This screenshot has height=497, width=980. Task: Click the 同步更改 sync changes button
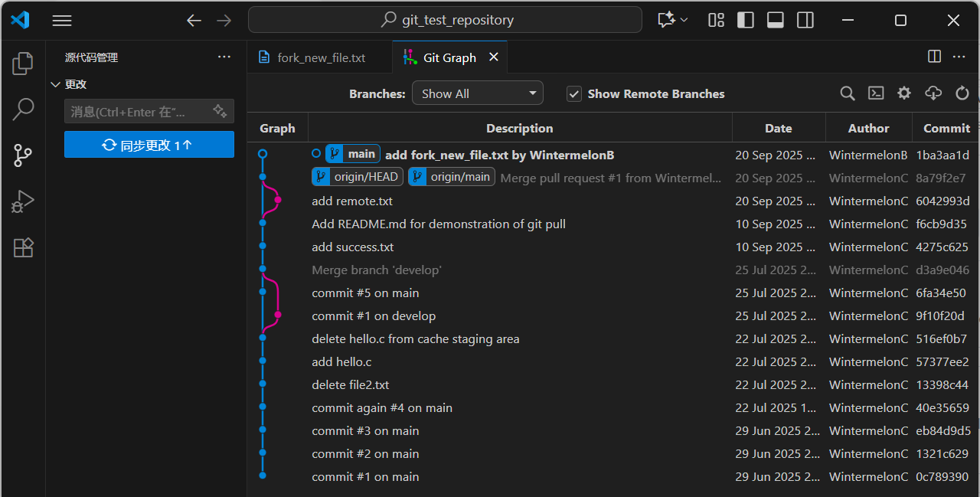coord(149,145)
